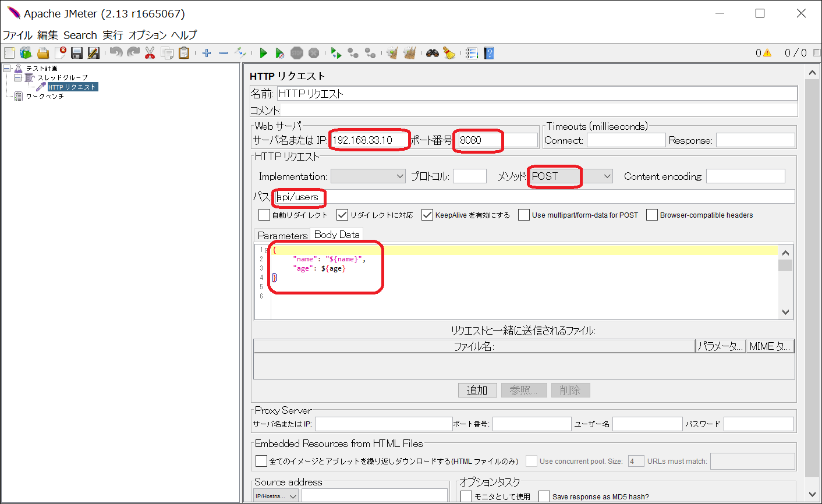
Task: Open the ファイル menu
Action: tap(17, 35)
